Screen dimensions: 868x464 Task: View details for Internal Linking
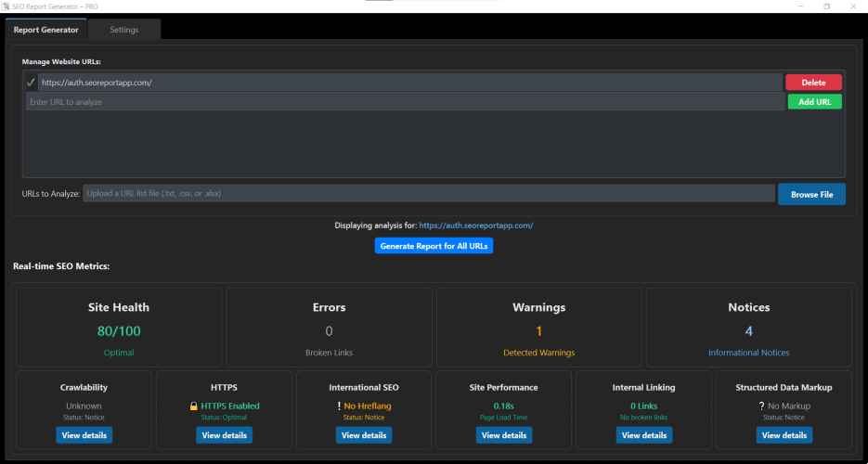point(643,435)
